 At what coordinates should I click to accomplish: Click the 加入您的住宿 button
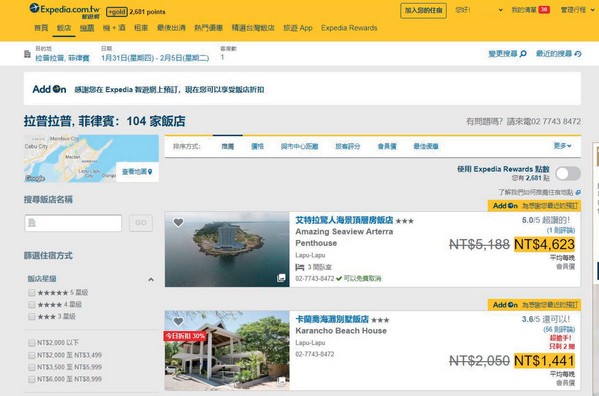pyautogui.click(x=423, y=10)
